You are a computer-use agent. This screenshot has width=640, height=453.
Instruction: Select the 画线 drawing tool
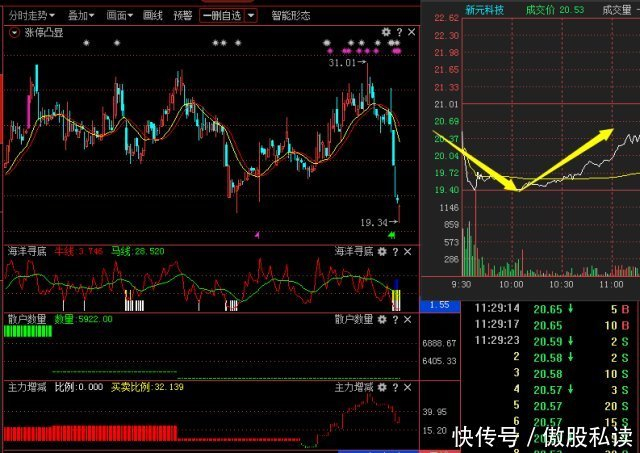pos(153,16)
